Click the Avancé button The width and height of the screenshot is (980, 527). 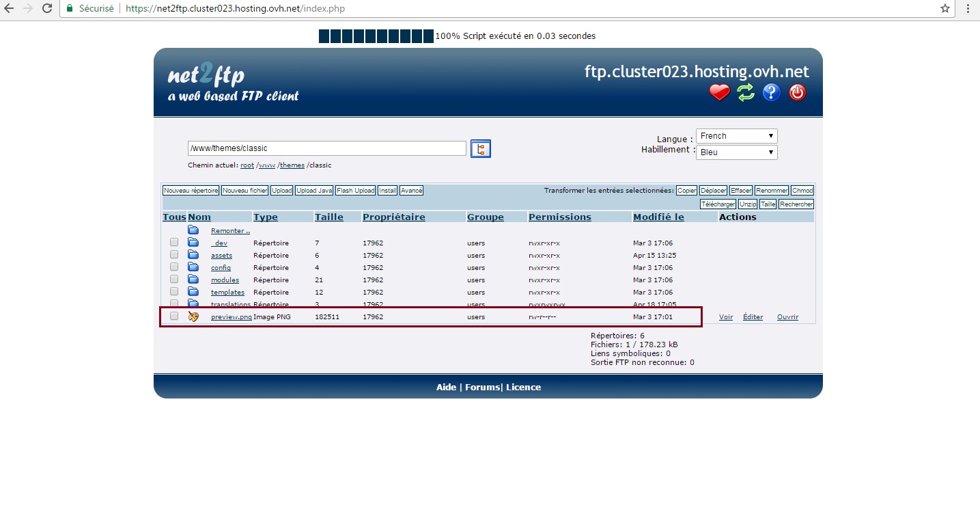click(x=412, y=191)
